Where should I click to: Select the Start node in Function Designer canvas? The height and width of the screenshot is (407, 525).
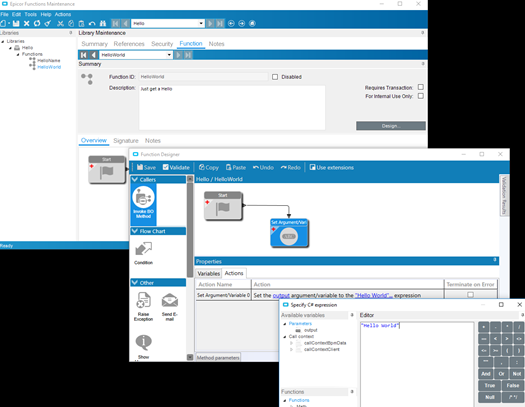click(223, 206)
